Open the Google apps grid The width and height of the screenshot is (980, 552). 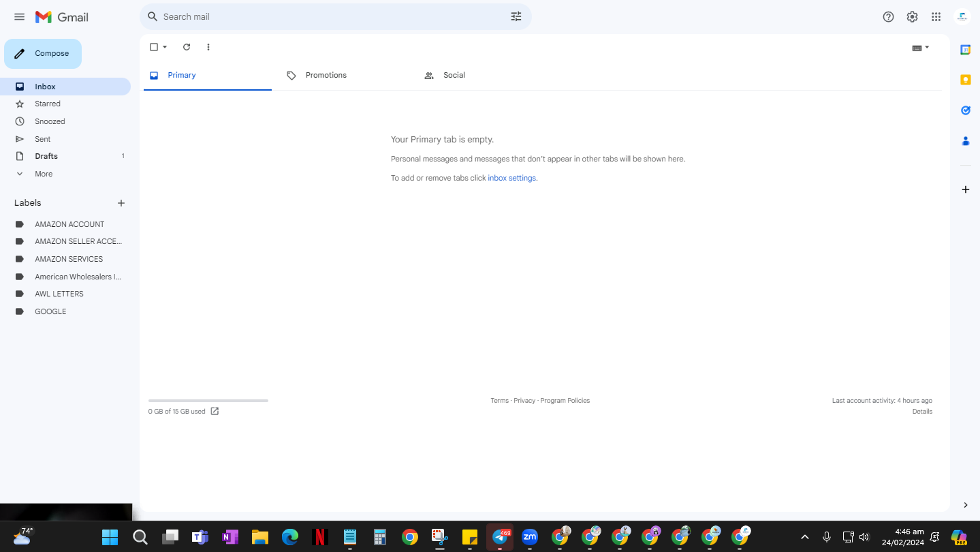pyautogui.click(x=936, y=17)
